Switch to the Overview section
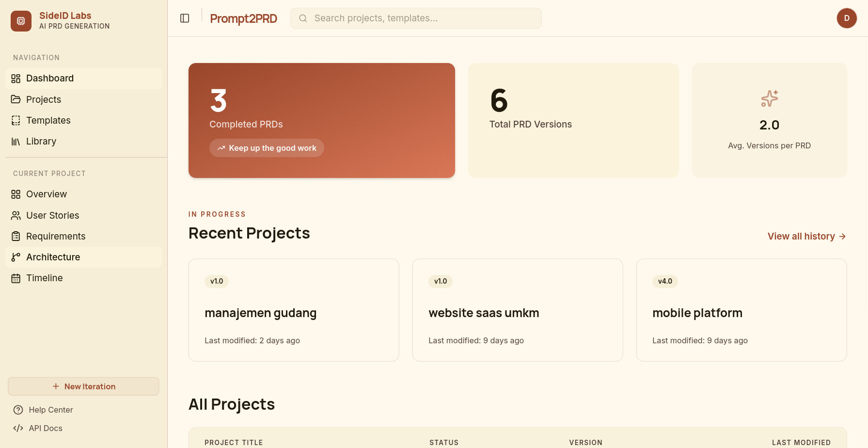 (x=46, y=194)
